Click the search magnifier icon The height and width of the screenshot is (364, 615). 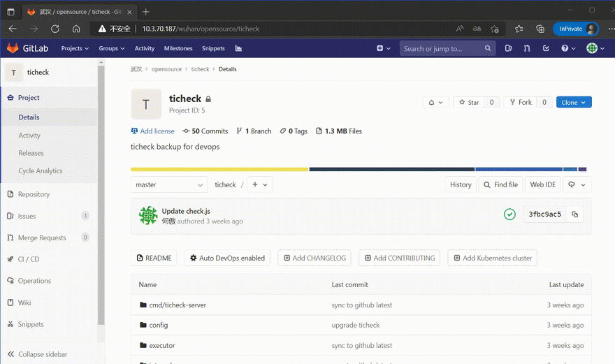(488, 48)
